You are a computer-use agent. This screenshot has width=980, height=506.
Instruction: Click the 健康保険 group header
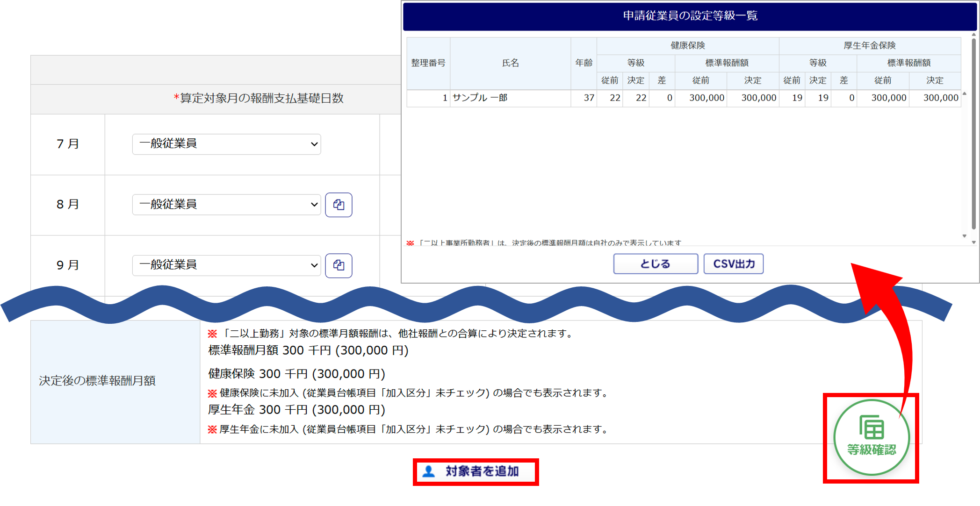pyautogui.click(x=687, y=45)
